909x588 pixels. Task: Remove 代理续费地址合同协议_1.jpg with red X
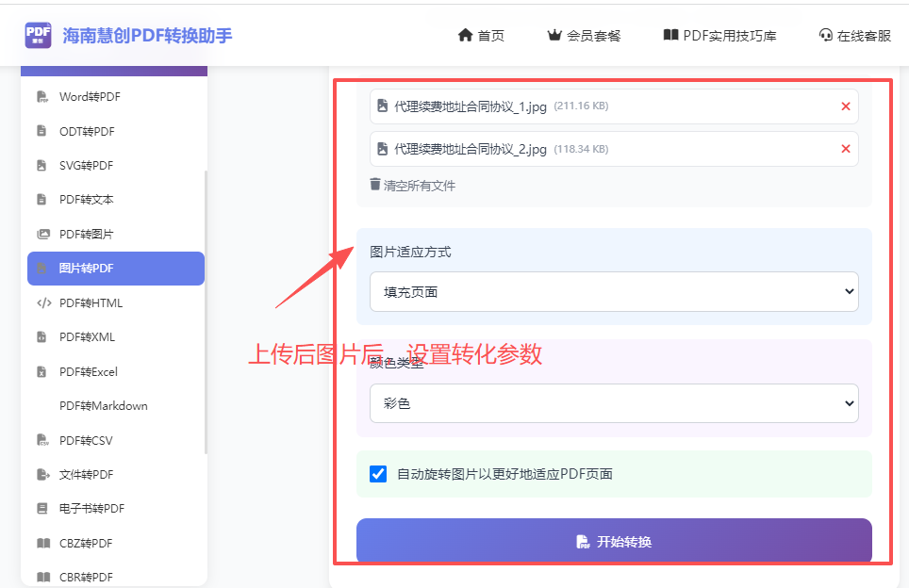coord(846,106)
